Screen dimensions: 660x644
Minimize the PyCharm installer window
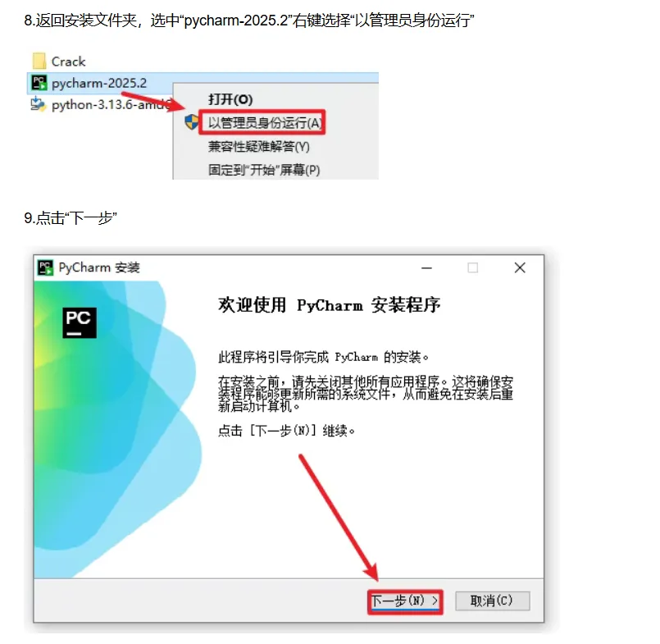[x=427, y=268]
